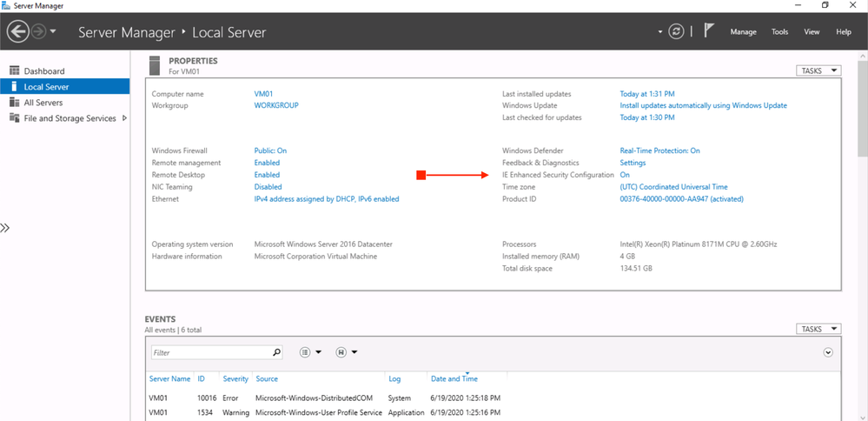Click Last checked Today at 1:30 PM

click(647, 117)
